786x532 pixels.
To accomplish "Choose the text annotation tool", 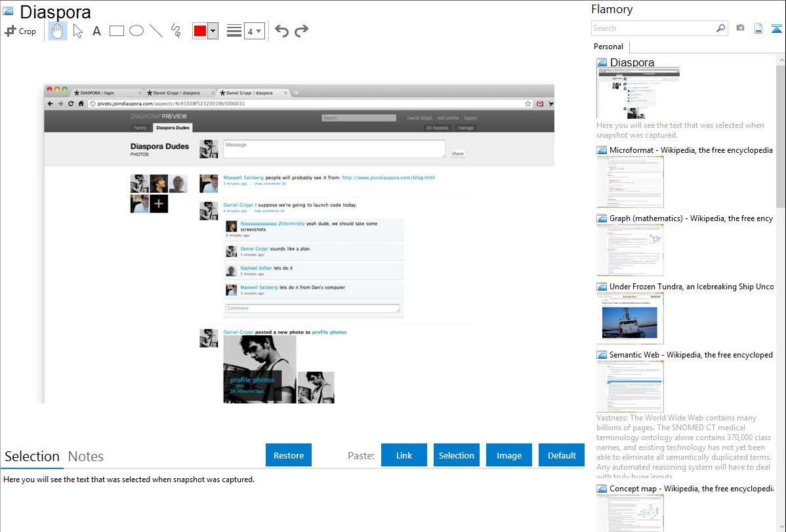I will pyautogui.click(x=96, y=31).
